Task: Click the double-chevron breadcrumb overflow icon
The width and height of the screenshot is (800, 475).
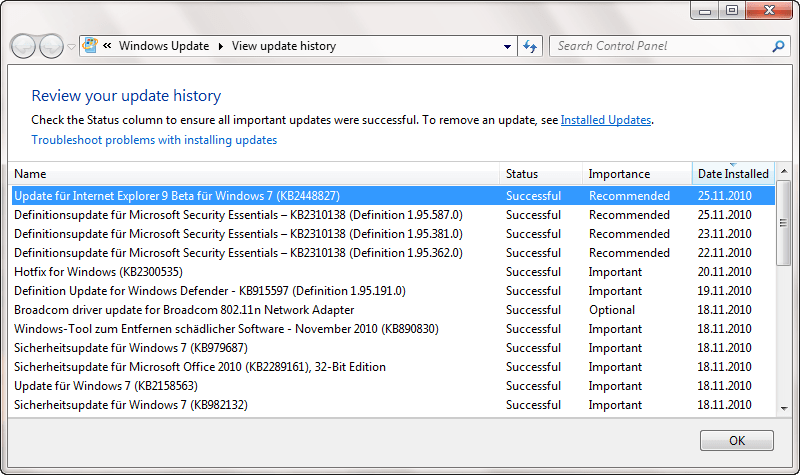Action: coord(107,46)
